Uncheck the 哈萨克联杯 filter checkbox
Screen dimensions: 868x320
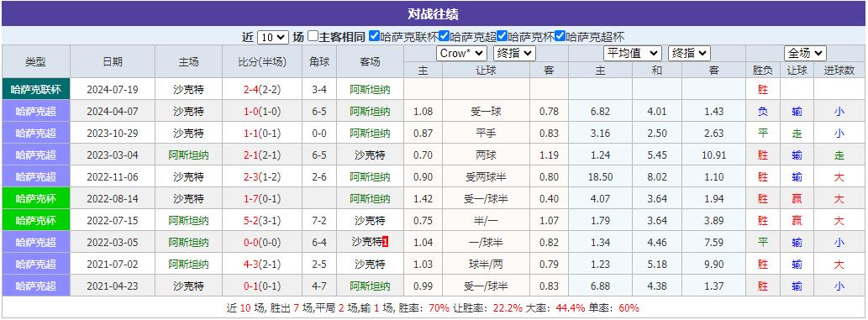click(374, 37)
